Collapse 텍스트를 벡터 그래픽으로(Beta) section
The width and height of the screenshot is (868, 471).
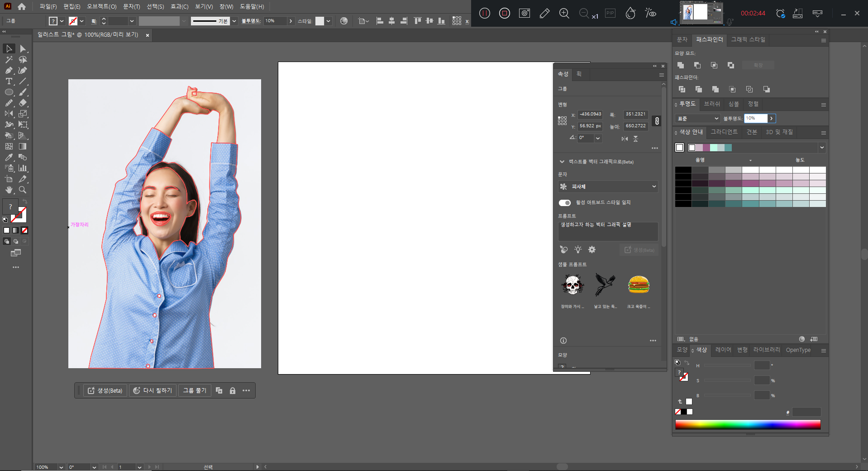562,162
